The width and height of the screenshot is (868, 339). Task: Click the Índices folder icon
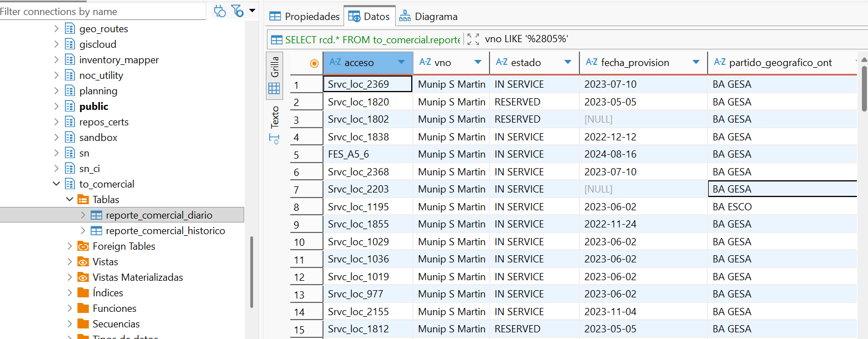pos(83,293)
